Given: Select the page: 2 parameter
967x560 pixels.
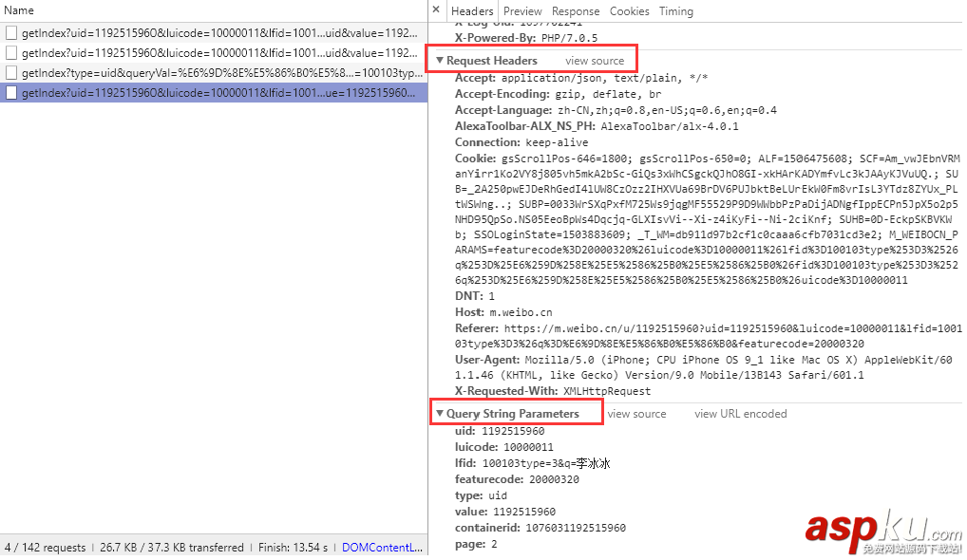Looking at the screenshot, I should click(x=476, y=543).
